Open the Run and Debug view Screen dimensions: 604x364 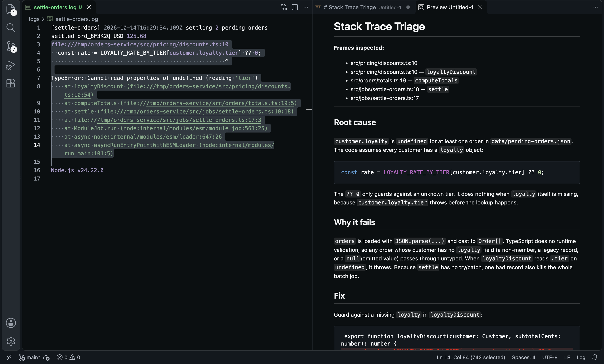pyautogui.click(x=11, y=65)
